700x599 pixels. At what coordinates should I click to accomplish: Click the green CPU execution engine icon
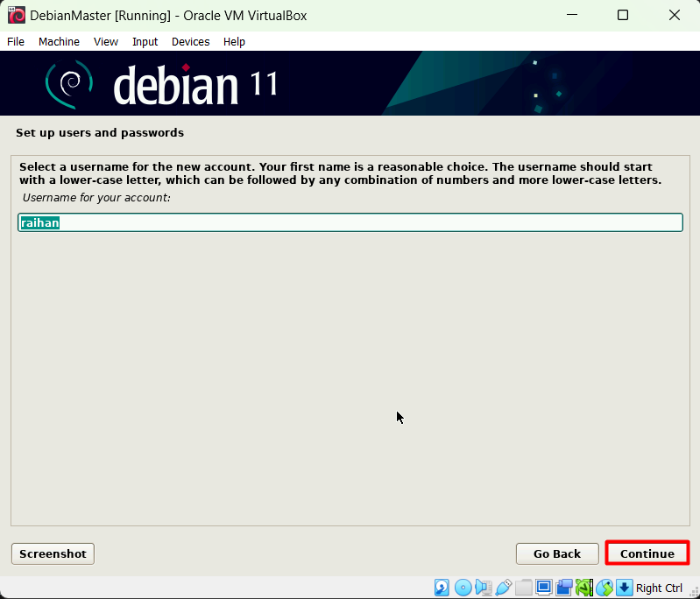tap(584, 588)
